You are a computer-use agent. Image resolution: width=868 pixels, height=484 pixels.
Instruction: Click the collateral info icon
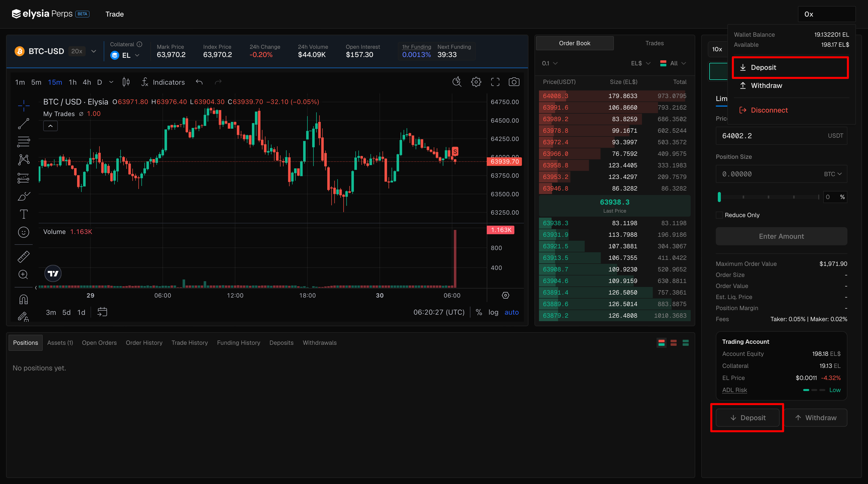[x=139, y=44]
